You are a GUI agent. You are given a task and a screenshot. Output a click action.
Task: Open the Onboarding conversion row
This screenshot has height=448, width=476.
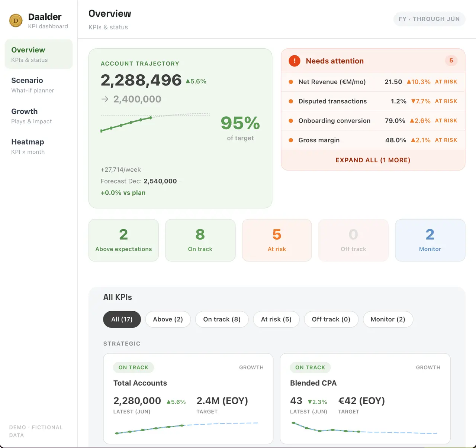tap(373, 121)
